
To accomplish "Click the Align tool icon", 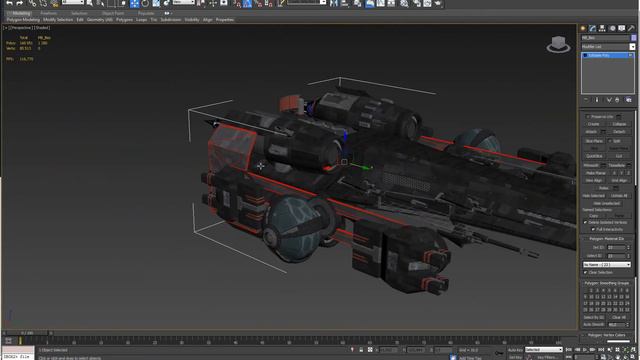I will [x=345, y=3].
